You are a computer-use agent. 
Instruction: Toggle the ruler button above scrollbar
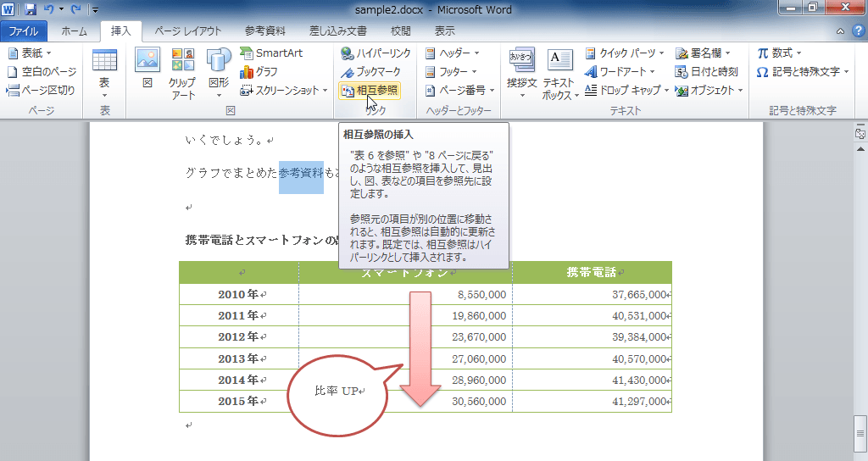(x=860, y=133)
